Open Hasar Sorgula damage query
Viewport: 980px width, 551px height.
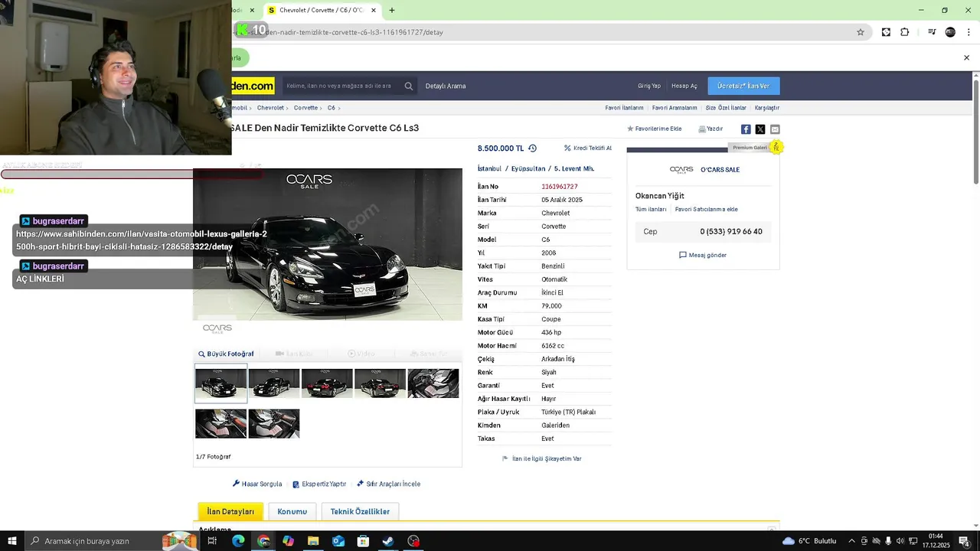pyautogui.click(x=257, y=484)
